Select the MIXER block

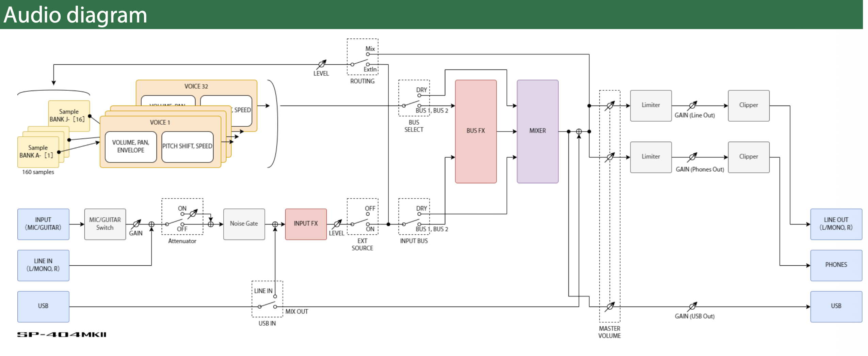(537, 131)
